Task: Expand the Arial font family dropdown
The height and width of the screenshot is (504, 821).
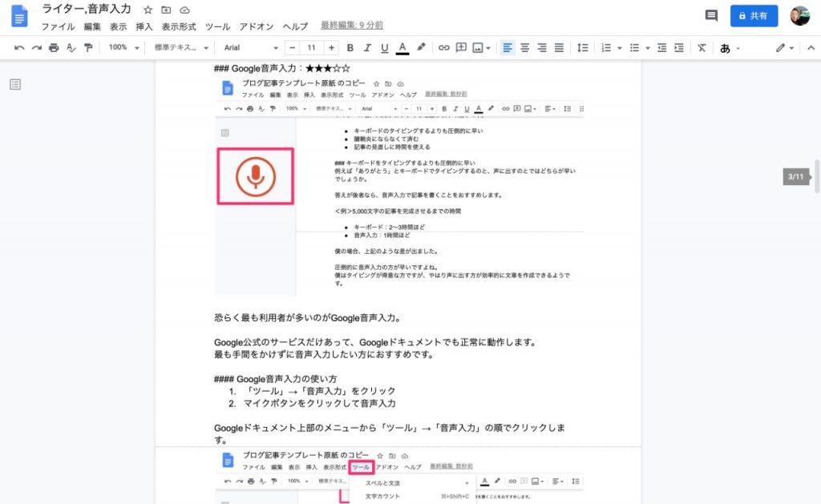Action: (x=251, y=48)
